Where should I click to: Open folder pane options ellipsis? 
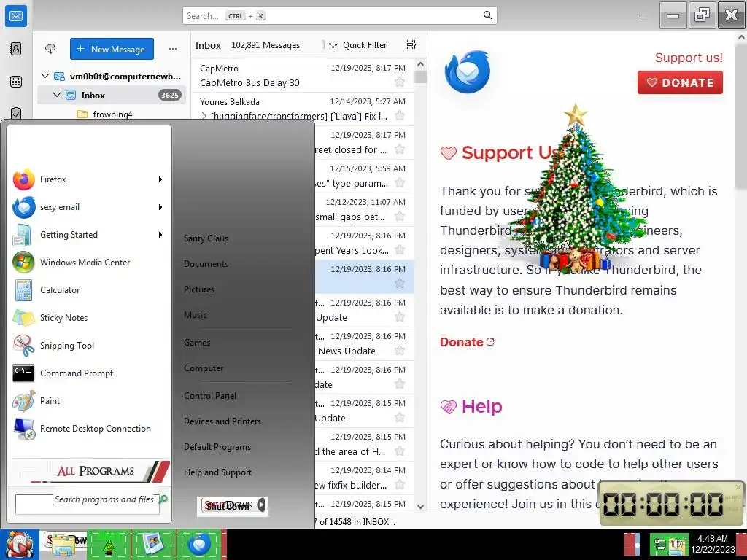coord(172,49)
